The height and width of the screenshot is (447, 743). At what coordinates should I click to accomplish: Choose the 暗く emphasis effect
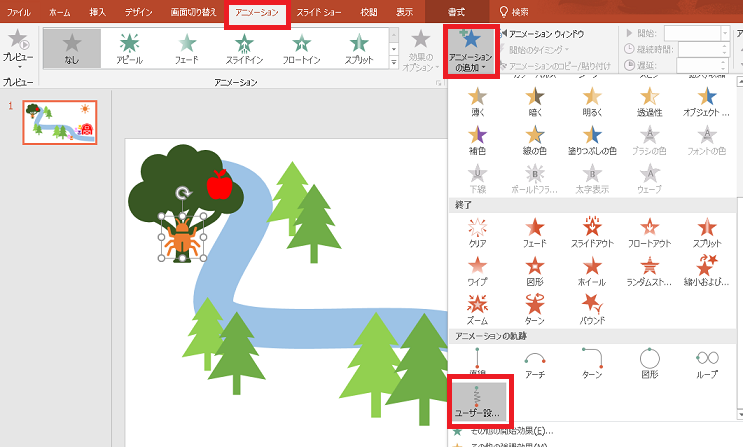point(535,102)
